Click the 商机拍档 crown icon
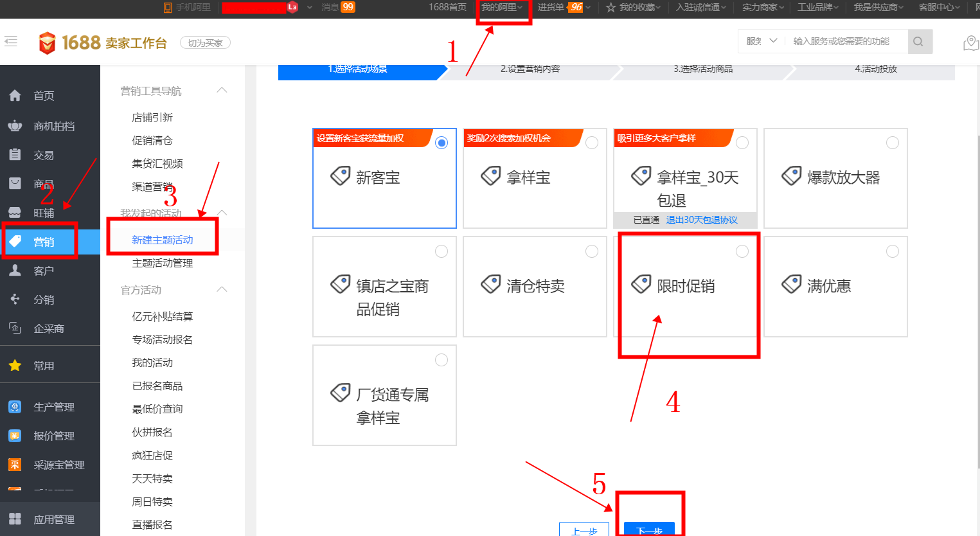The height and width of the screenshot is (536, 980). (x=15, y=126)
